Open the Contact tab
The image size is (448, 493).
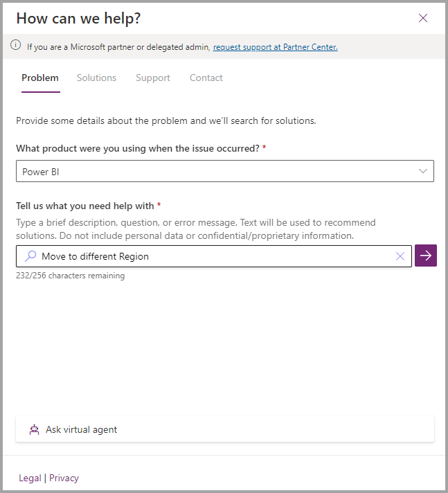point(206,78)
